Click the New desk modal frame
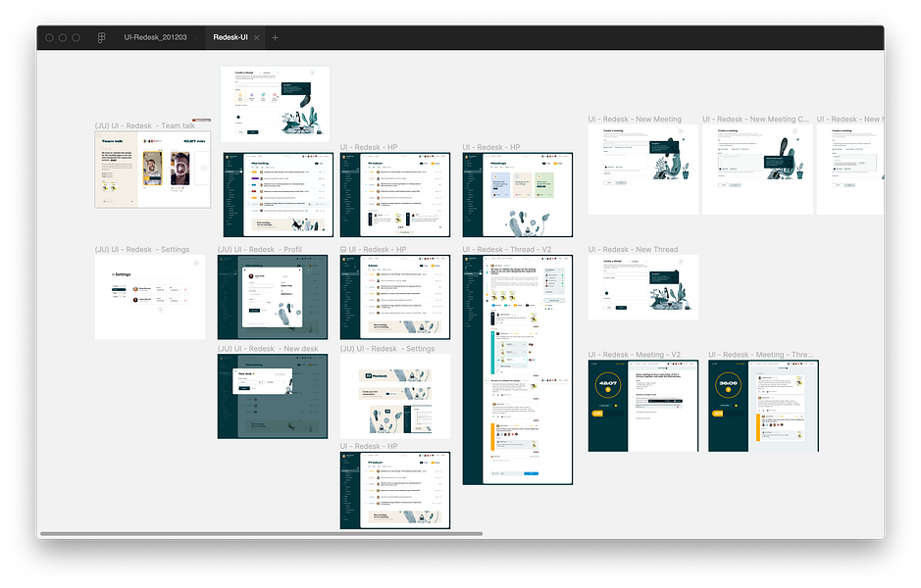The height and width of the screenshot is (588, 921). [x=273, y=396]
